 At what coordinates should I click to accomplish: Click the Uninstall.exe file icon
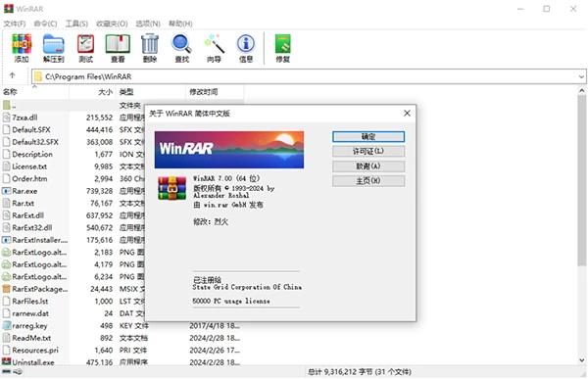[x=7, y=362]
